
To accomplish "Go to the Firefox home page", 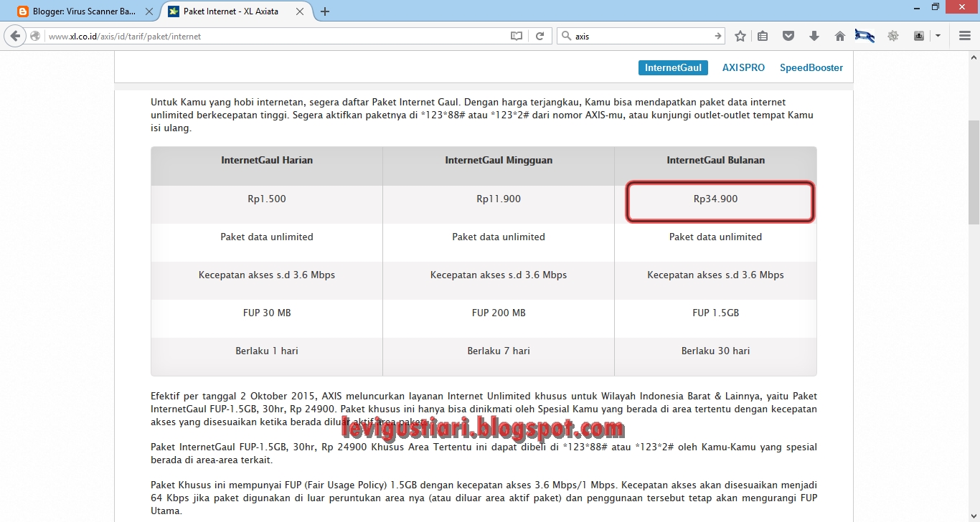I will tap(840, 36).
